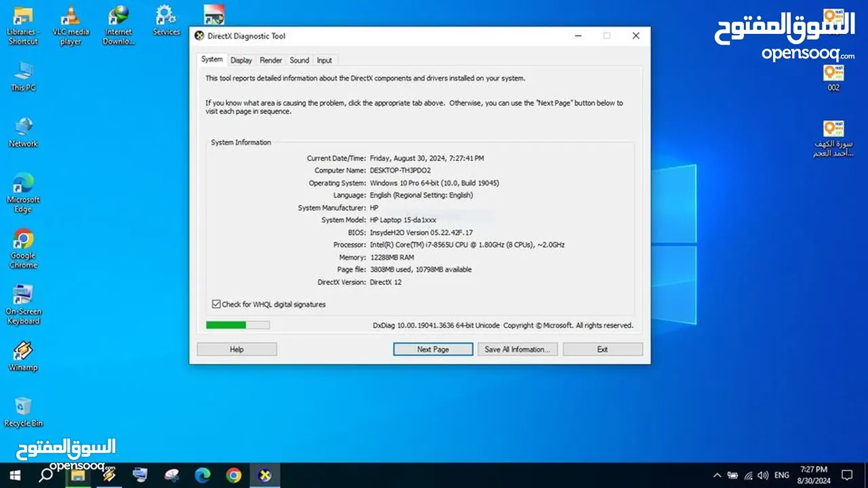
Task: Switch to the Display tab
Action: click(241, 60)
